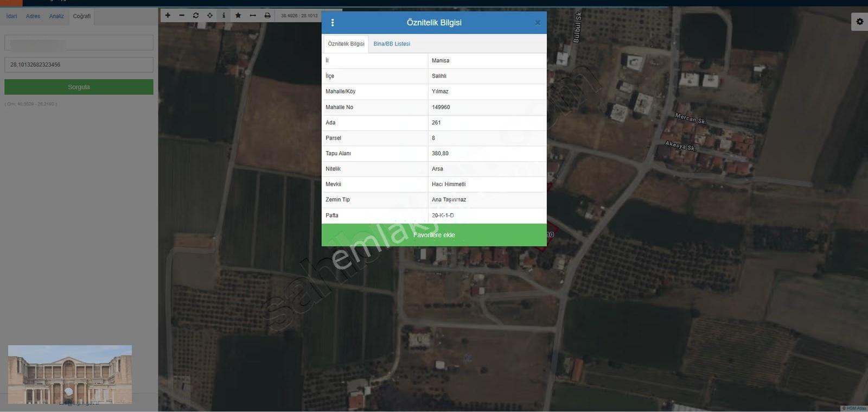The width and height of the screenshot is (868, 412).
Task: Focus the field containing 28,10132682323456
Action: [x=79, y=65]
